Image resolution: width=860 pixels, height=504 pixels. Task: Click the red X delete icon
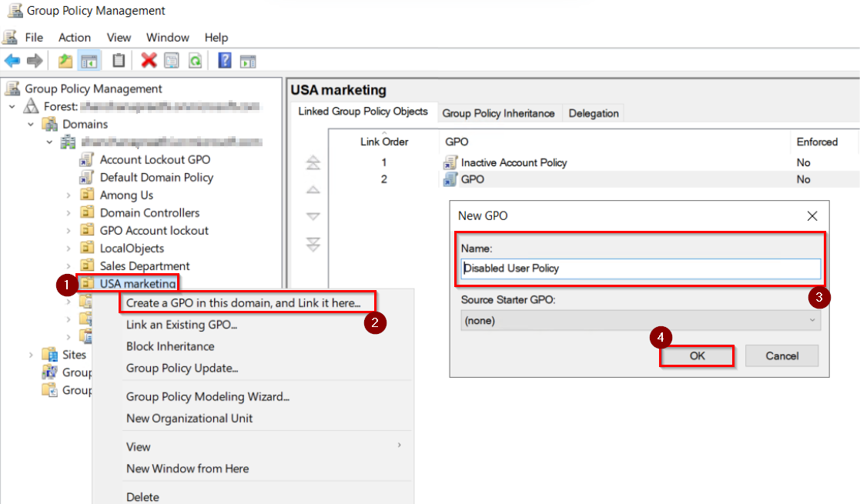pyautogui.click(x=148, y=61)
